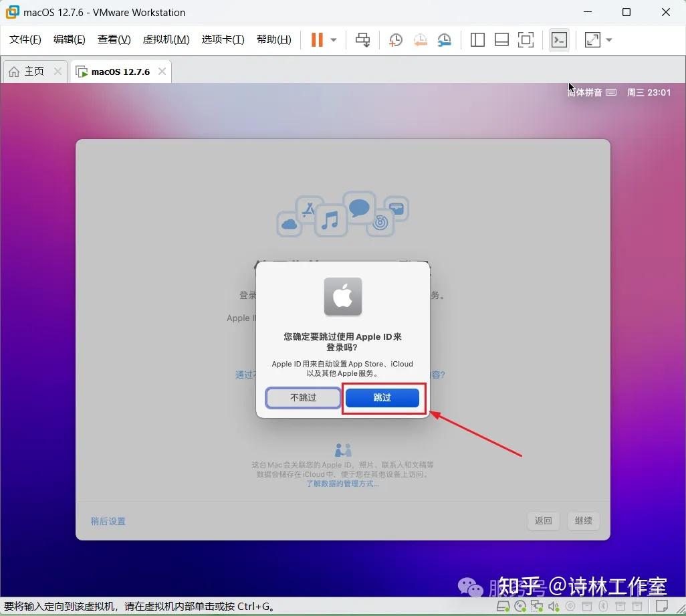686x616 pixels.
Task: Open the 编辑(E) menu
Action: coord(69,39)
